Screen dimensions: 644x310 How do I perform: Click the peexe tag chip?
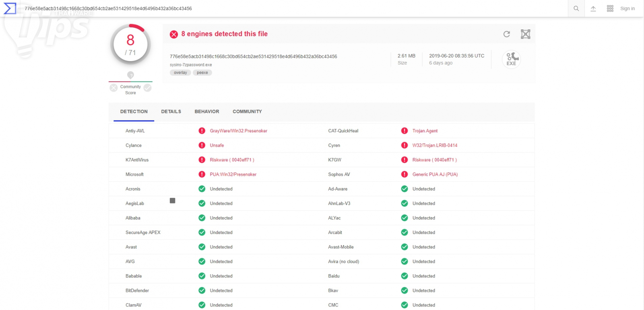(202, 73)
